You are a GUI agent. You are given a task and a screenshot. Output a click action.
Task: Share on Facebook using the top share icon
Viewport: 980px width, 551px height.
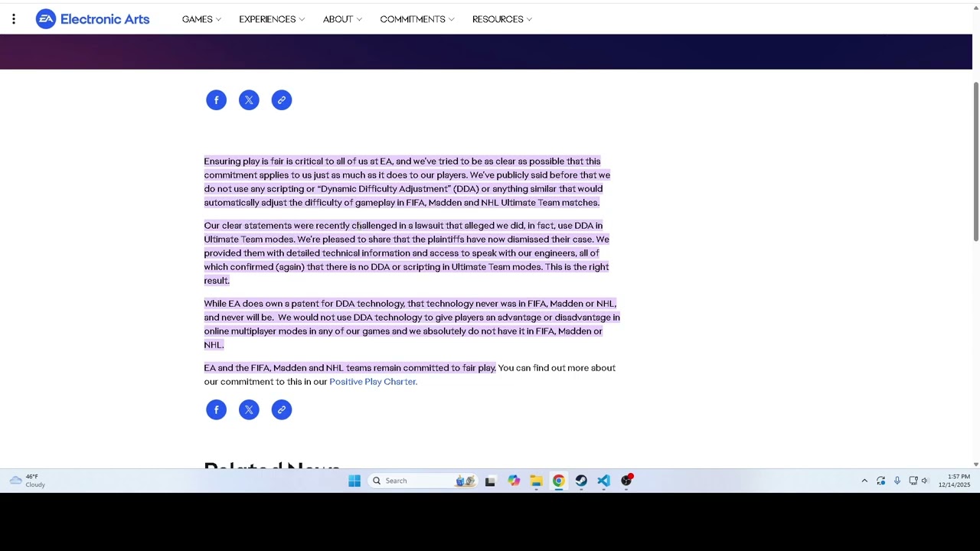click(216, 100)
